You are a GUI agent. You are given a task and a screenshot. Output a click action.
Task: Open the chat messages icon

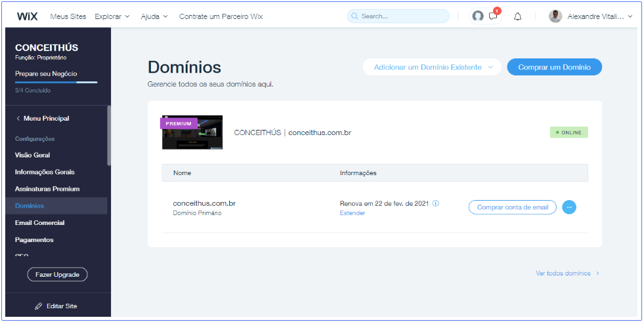pyautogui.click(x=493, y=16)
